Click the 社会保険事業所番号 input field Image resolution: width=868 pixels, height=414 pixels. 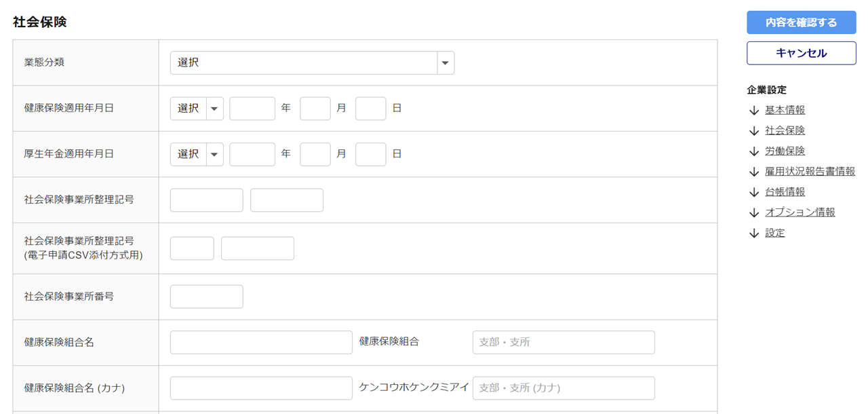tap(207, 297)
